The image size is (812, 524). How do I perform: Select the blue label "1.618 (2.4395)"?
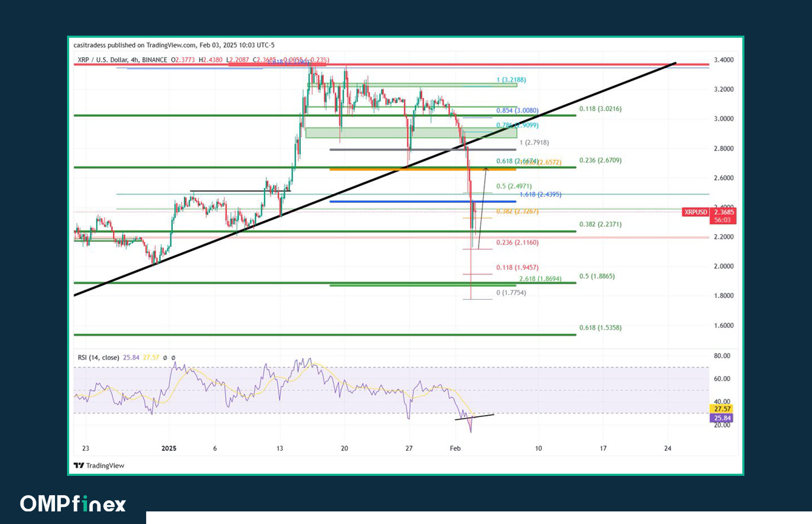541,194
